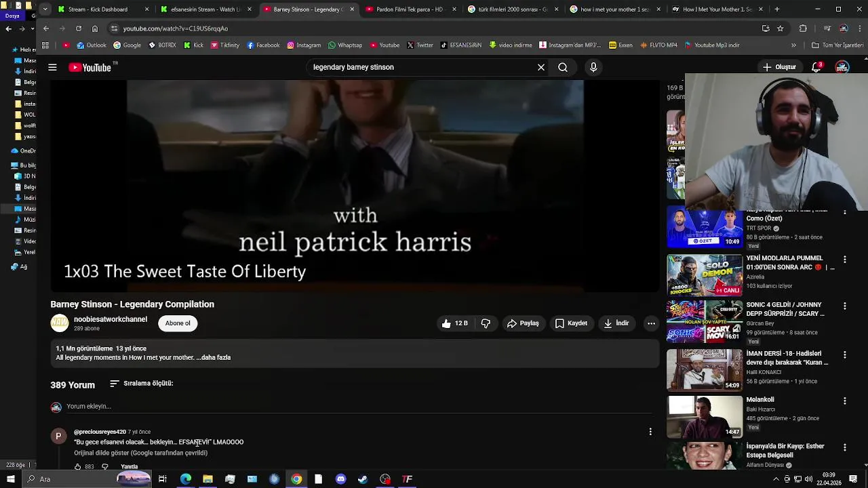Go back in Chrome
Viewport: 868px width, 488px height.
(x=45, y=28)
